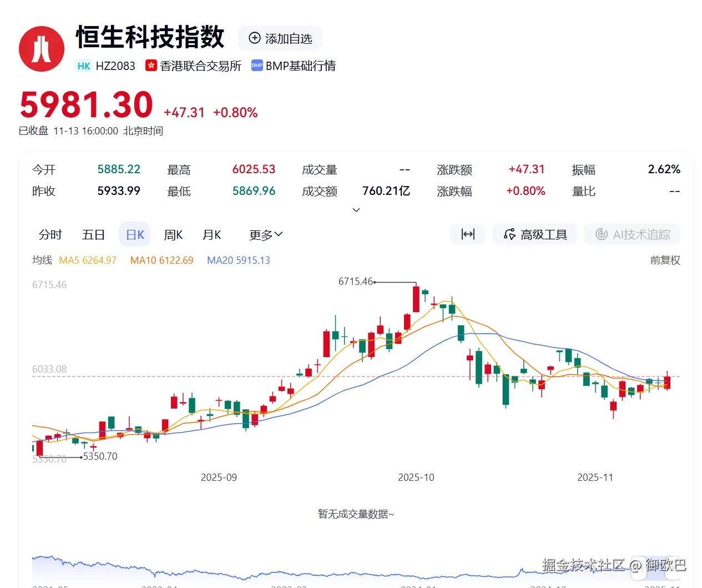Click the AI技术追踪 tracking icon

coord(601,234)
